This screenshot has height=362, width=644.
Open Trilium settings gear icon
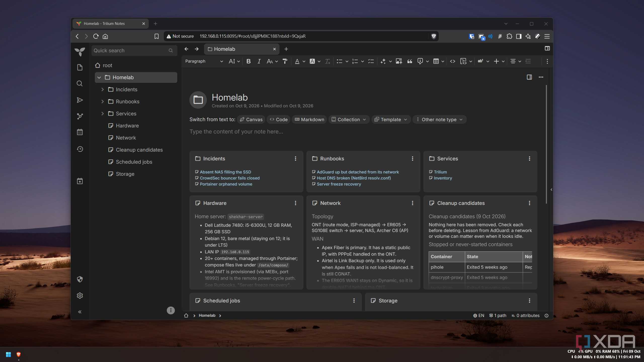pyautogui.click(x=80, y=296)
